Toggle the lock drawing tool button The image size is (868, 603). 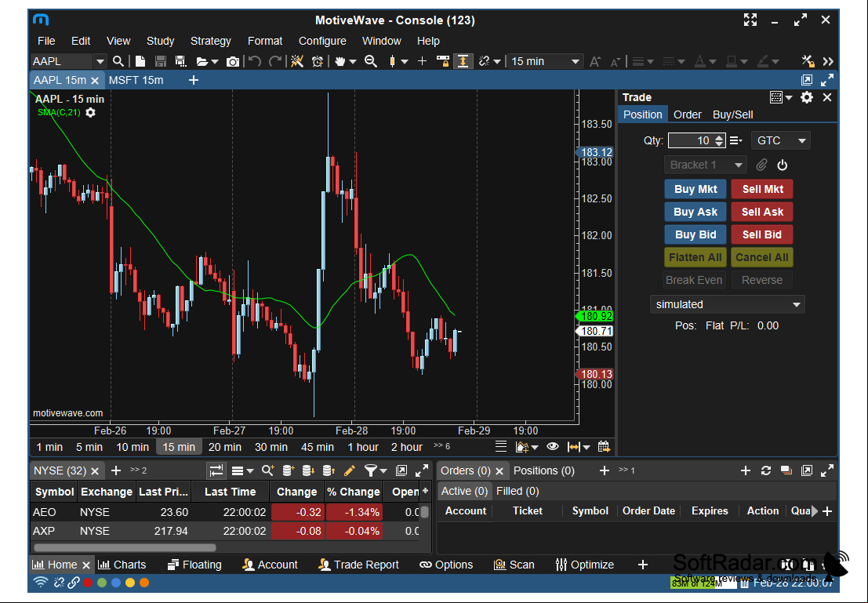(x=442, y=61)
